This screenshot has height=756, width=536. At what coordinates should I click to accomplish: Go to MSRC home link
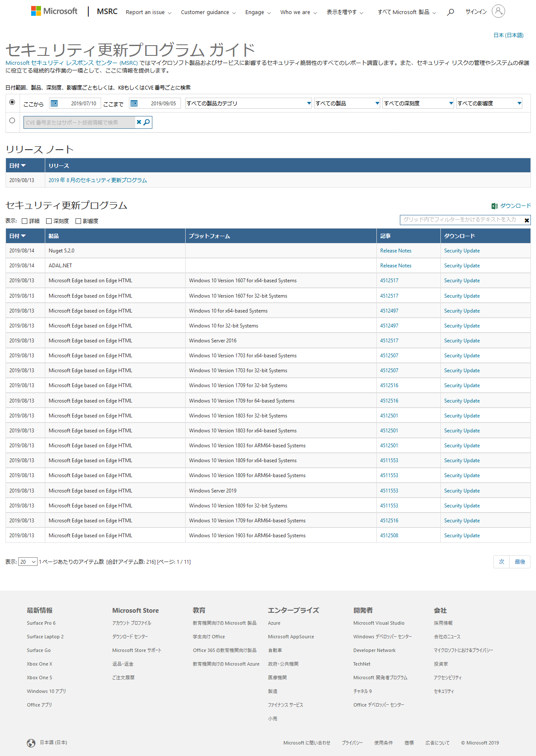point(107,12)
